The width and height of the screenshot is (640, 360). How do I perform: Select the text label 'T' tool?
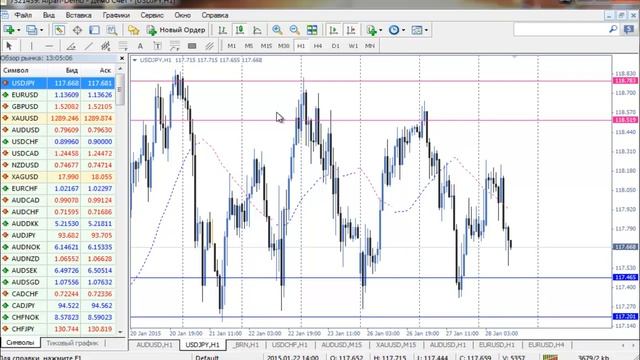point(157,46)
